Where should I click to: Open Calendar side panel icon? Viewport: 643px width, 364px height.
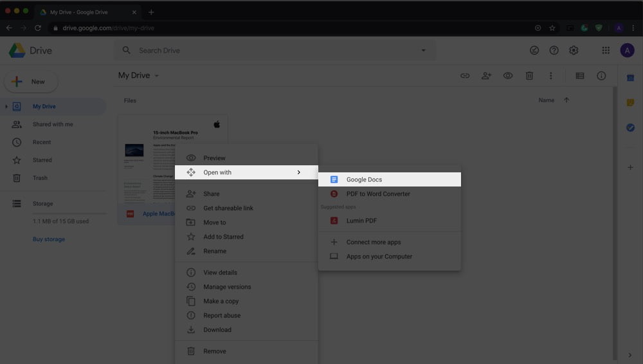point(630,78)
